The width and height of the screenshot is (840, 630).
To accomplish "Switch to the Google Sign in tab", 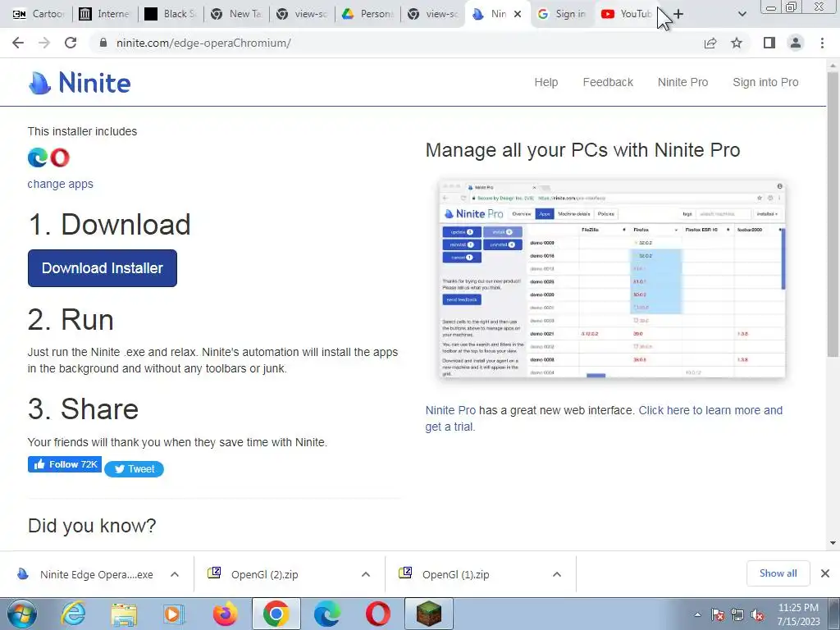I will tap(562, 14).
